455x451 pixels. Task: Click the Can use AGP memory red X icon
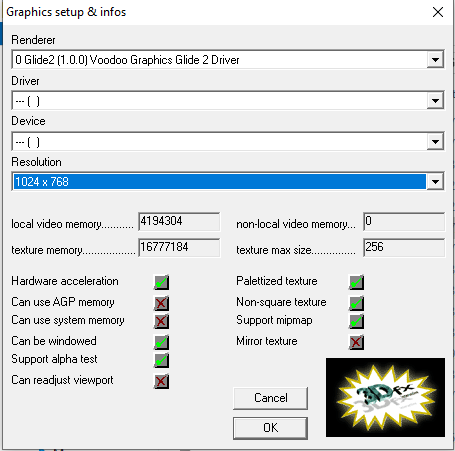click(x=162, y=303)
